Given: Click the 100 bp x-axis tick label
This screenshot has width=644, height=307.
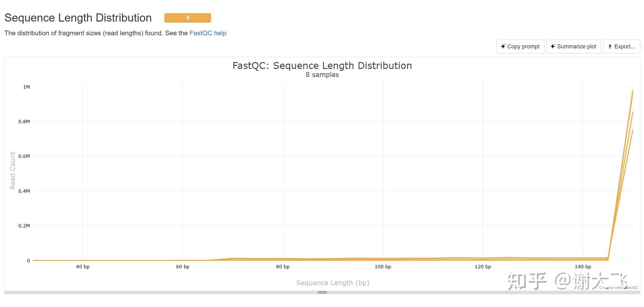Looking at the screenshot, I should [x=383, y=267].
